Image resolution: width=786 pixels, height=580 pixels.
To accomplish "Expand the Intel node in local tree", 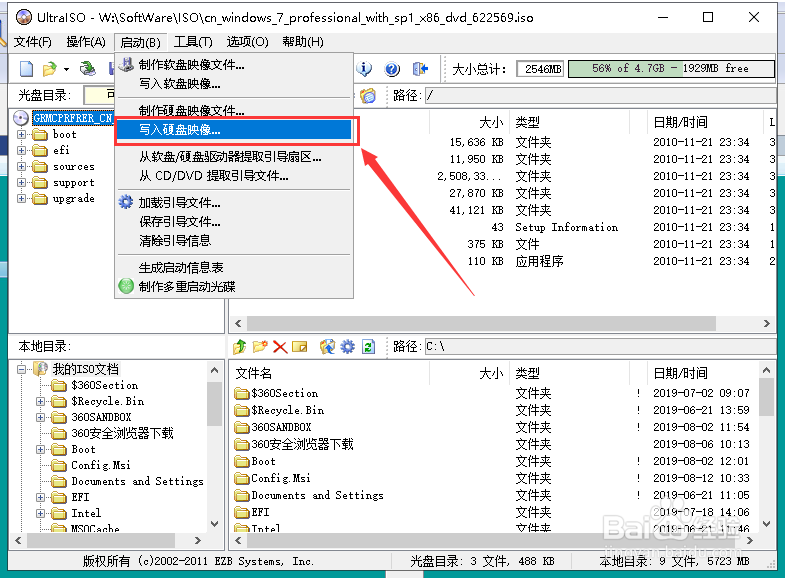I will click(x=41, y=514).
